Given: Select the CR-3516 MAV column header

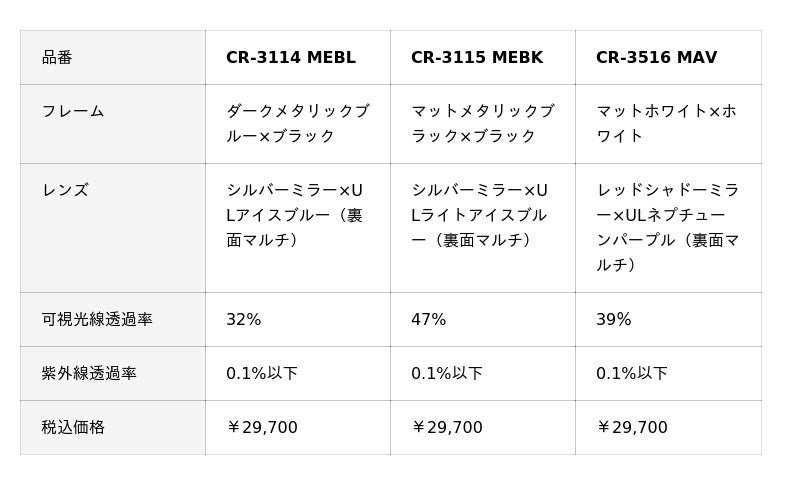Looking at the screenshot, I should [x=657, y=58].
